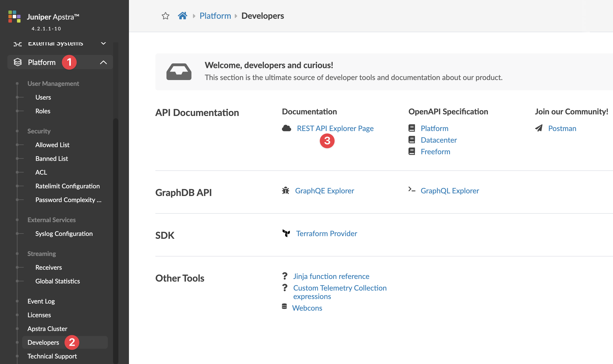Click the Juniper Apstra logo icon

pyautogui.click(x=14, y=17)
